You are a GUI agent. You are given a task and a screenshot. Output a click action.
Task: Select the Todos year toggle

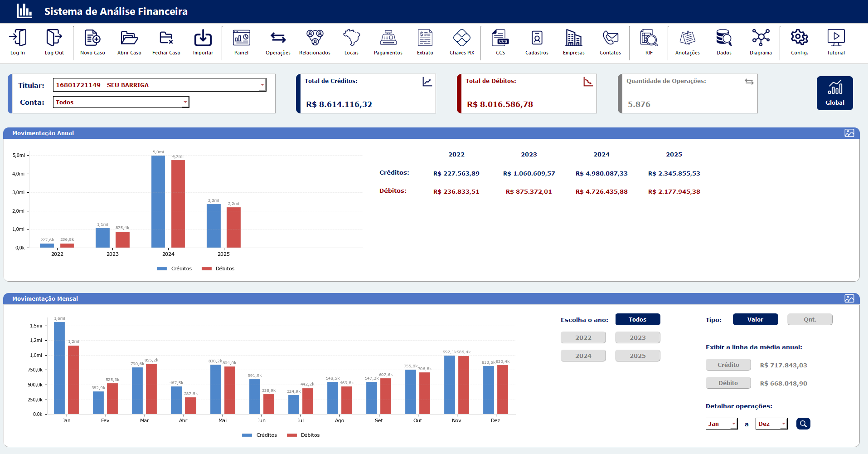[638, 319]
